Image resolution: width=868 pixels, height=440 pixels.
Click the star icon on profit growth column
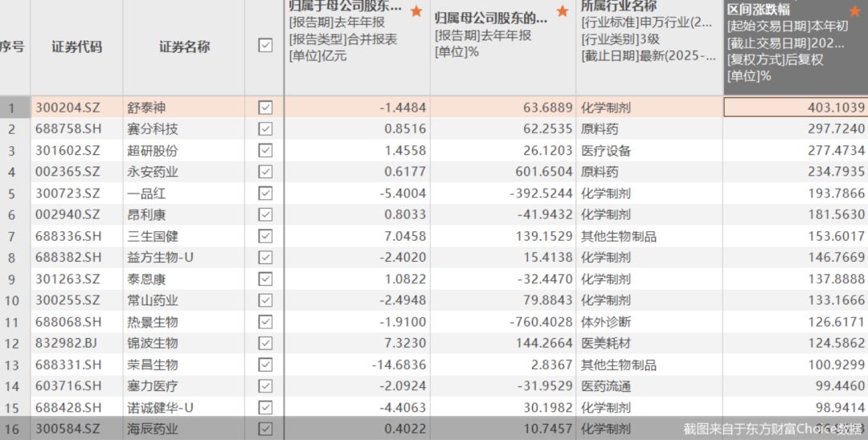point(563,10)
